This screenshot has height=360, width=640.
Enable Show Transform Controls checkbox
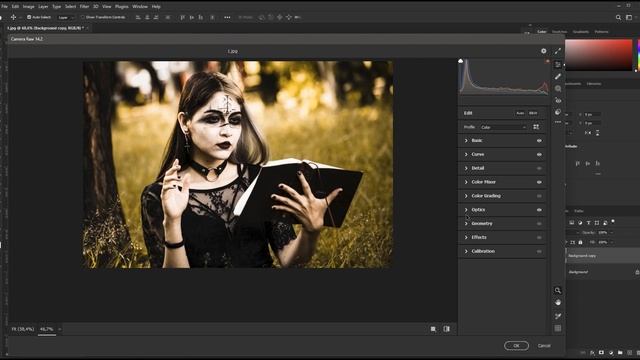pyautogui.click(x=82, y=17)
